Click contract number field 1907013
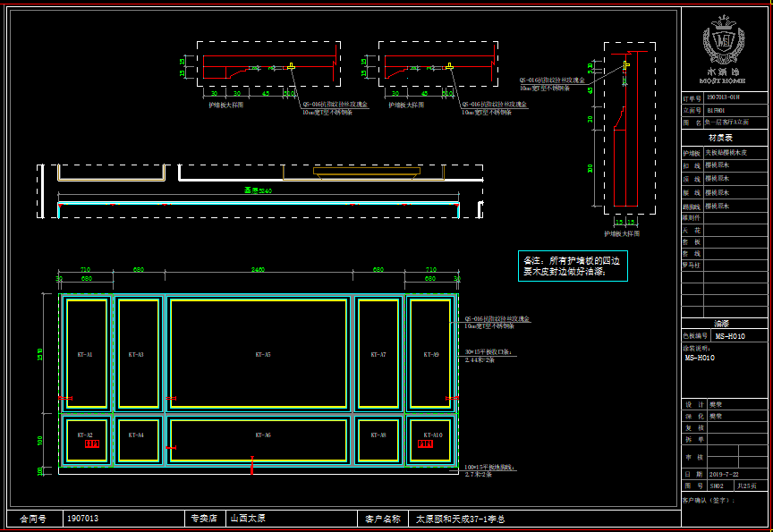The height and width of the screenshot is (532, 773). click(x=83, y=519)
